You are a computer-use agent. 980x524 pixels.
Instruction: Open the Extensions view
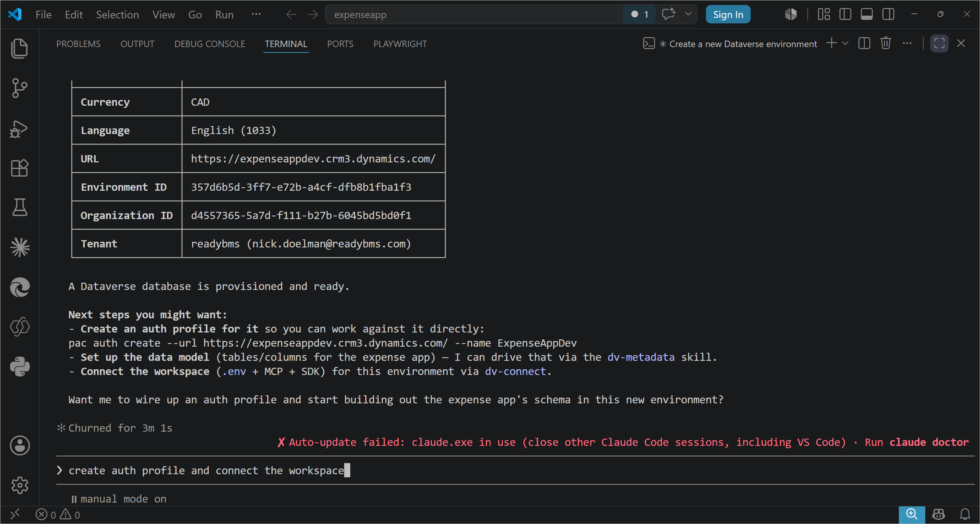[20, 168]
